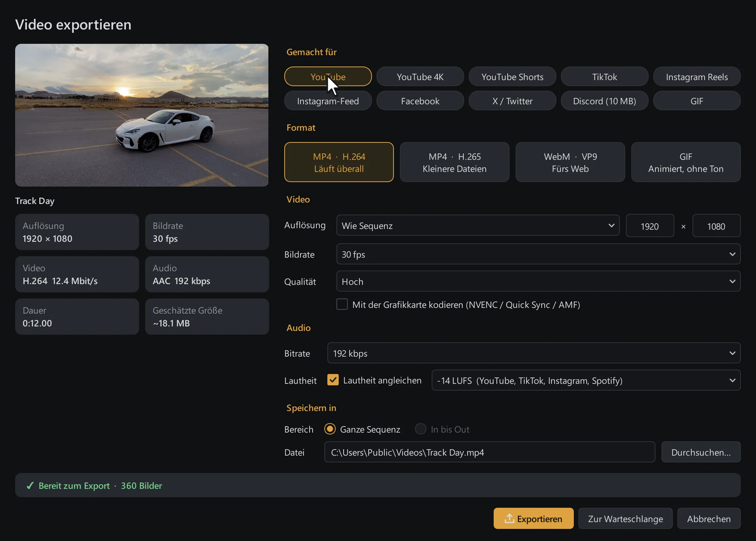This screenshot has height=541, width=756.
Task: Pick the Instagram-Feed preset
Action: 328,101
